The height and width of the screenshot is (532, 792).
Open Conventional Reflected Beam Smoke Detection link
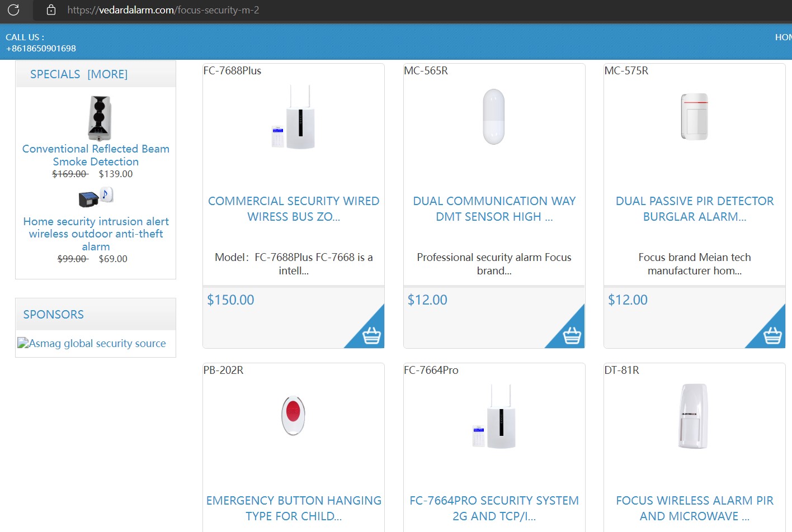(96, 155)
